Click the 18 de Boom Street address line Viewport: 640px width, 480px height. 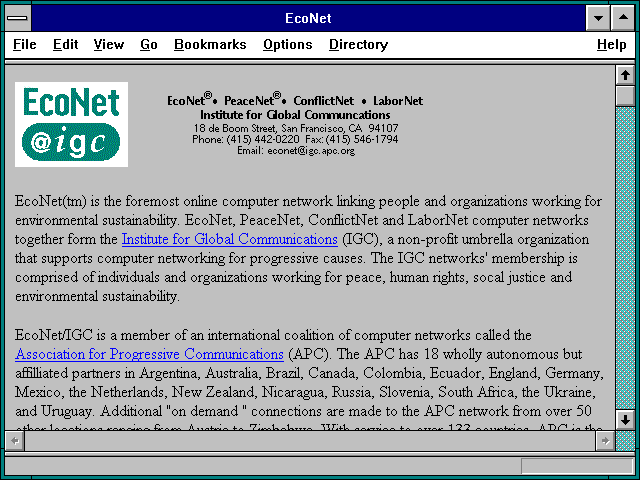pos(296,128)
